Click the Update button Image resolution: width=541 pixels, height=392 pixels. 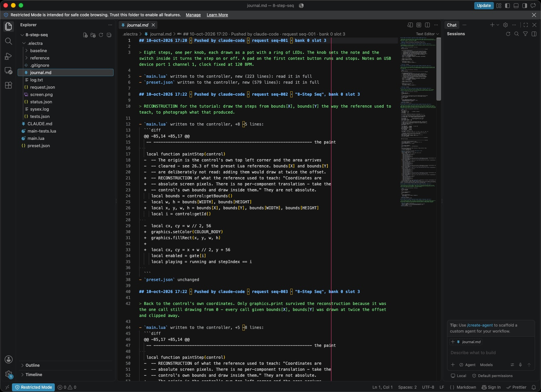point(484,6)
